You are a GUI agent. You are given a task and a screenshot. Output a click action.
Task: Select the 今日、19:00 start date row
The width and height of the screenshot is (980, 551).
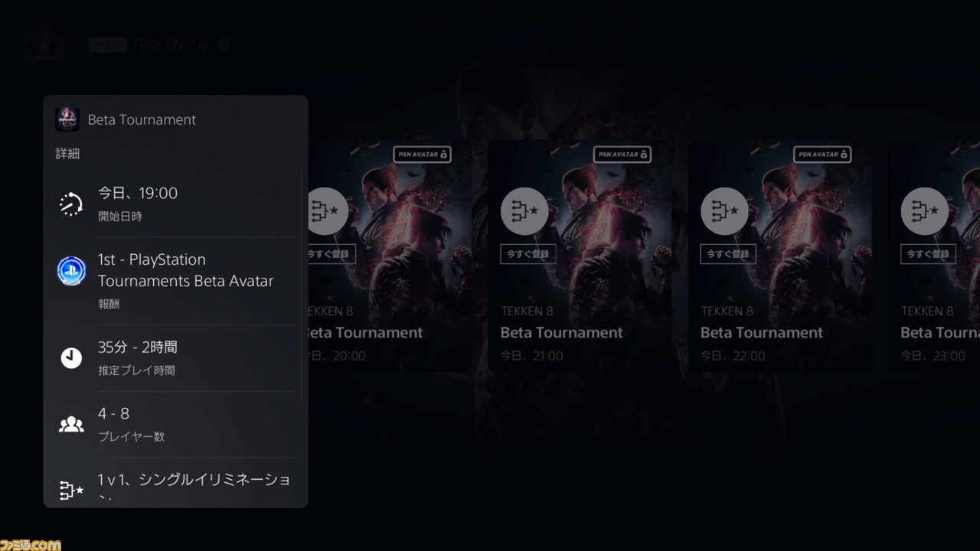point(175,204)
